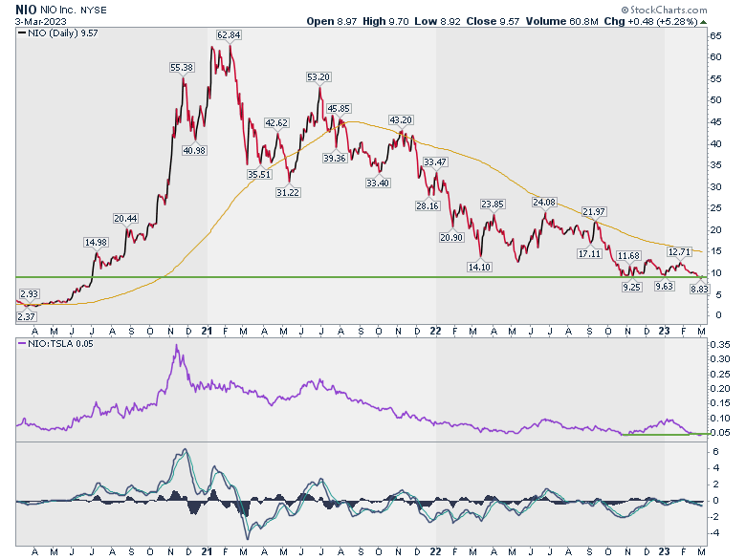Click the 17.11 low label
Screen dimensions: 746x560
(589, 254)
